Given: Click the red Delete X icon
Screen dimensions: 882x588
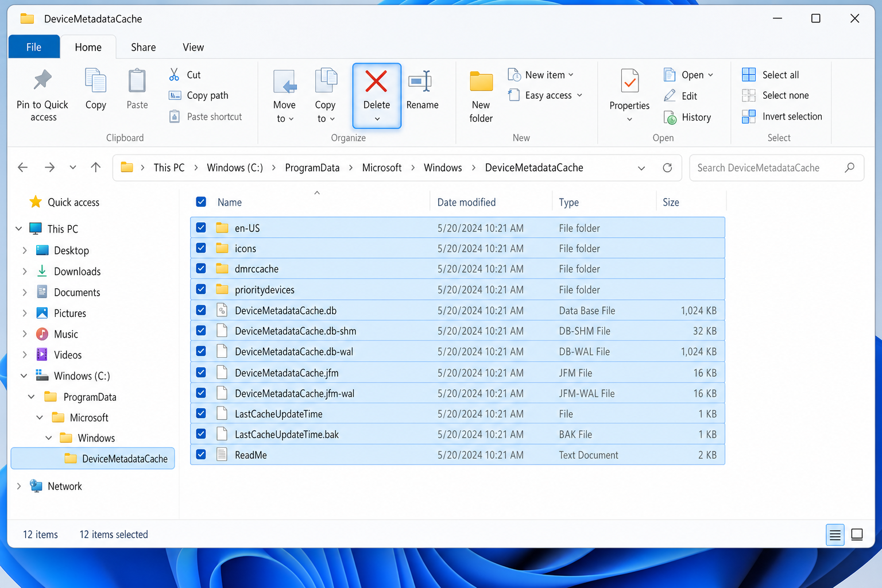Looking at the screenshot, I should (377, 81).
